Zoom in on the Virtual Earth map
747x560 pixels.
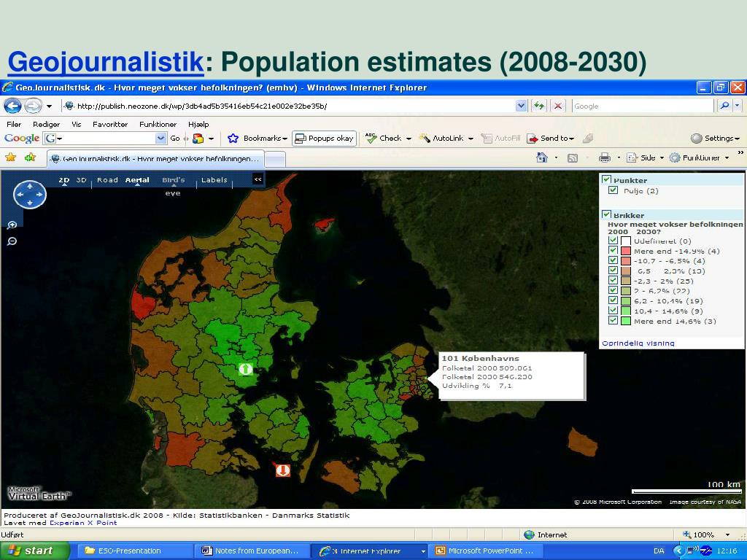coord(12,225)
